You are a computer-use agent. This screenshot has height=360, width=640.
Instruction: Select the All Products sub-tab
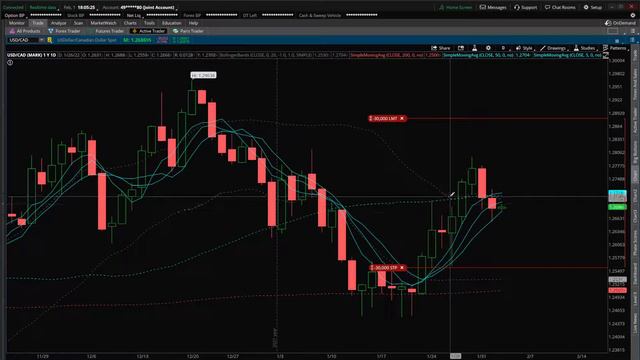pos(25,31)
